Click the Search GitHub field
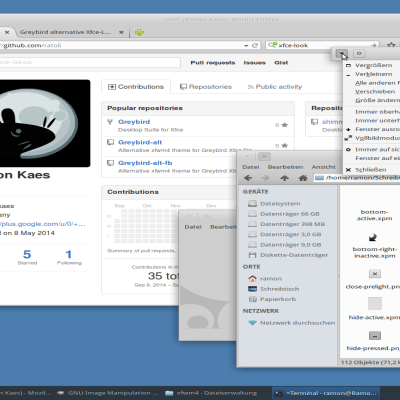Image resolution: width=400 pixels, height=400 pixels. tap(90, 62)
